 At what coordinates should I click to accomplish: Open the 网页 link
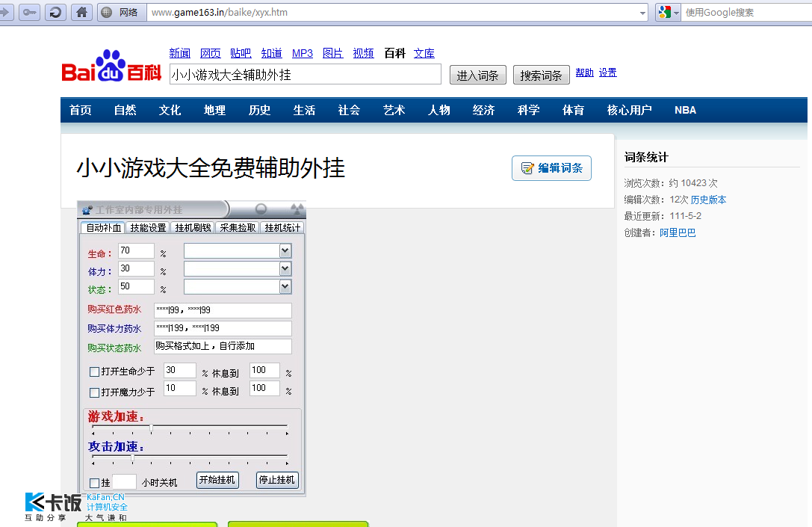[x=210, y=53]
